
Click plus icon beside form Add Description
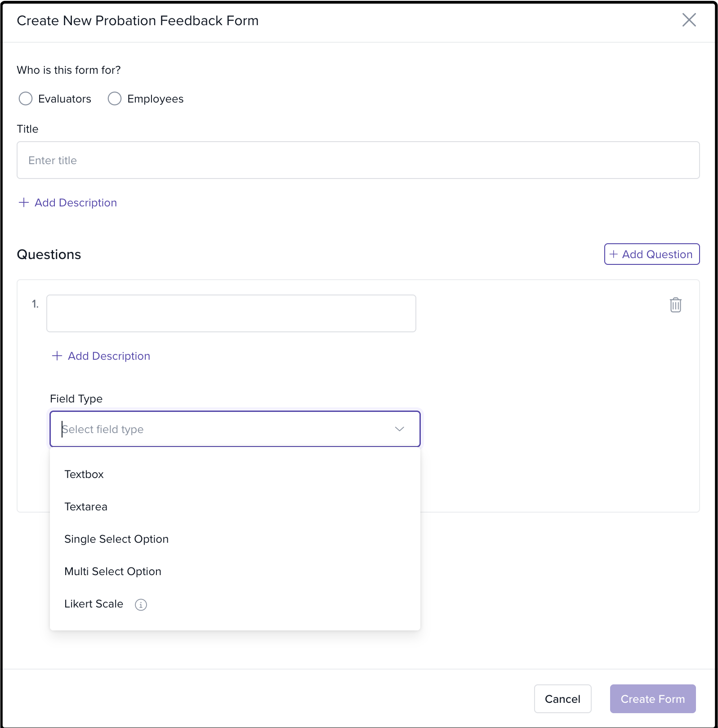[x=24, y=203]
